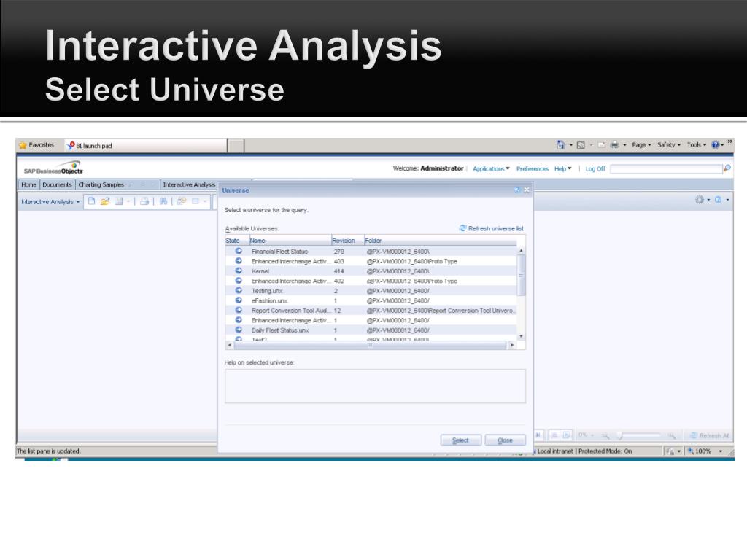The image size is (747, 560).
Task: Click the universe list horizontal scrollbar
Action: point(370,345)
